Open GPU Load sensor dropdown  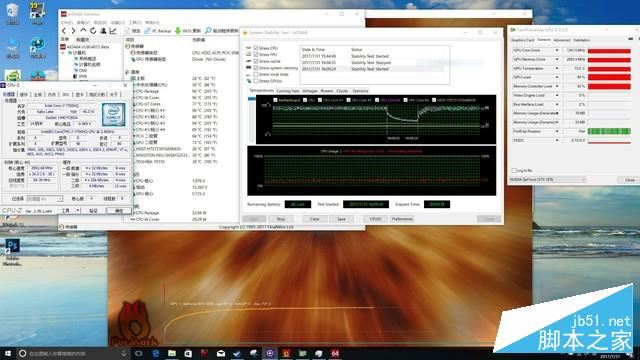coord(557,78)
